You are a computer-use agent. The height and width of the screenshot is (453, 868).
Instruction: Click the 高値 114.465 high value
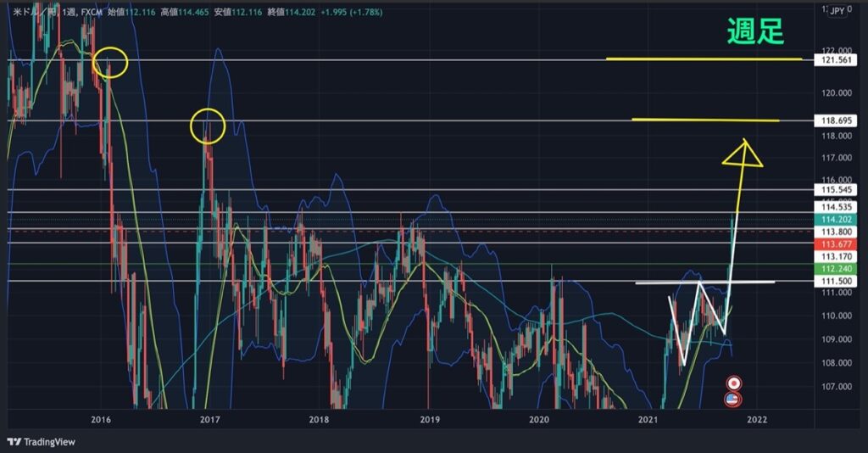[185, 12]
